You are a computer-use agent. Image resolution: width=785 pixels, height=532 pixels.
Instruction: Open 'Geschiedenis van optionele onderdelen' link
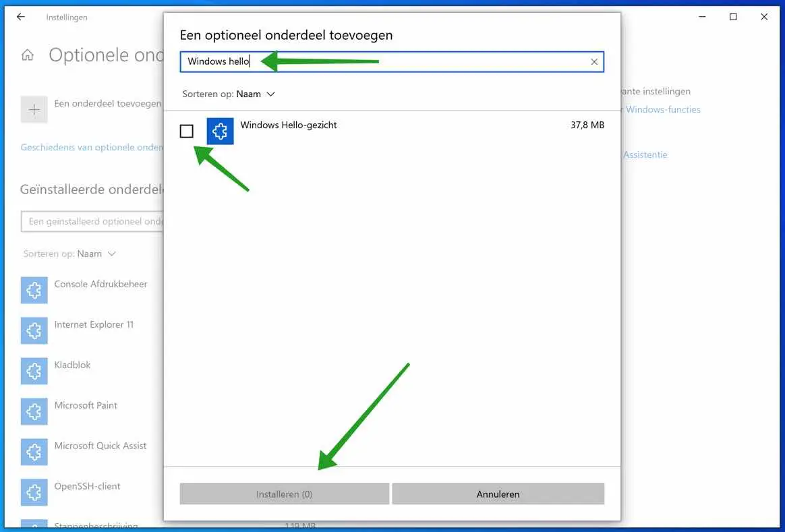[x=92, y=147]
